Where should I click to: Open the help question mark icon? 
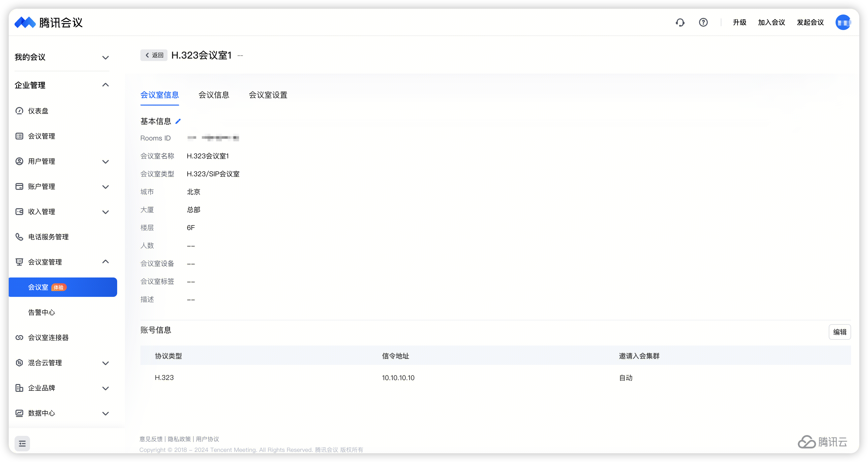click(703, 23)
